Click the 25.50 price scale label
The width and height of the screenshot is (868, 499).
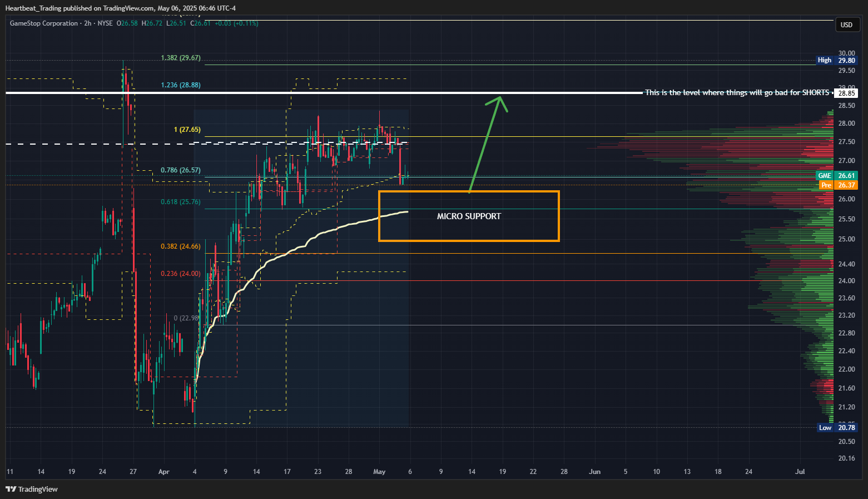click(846, 219)
